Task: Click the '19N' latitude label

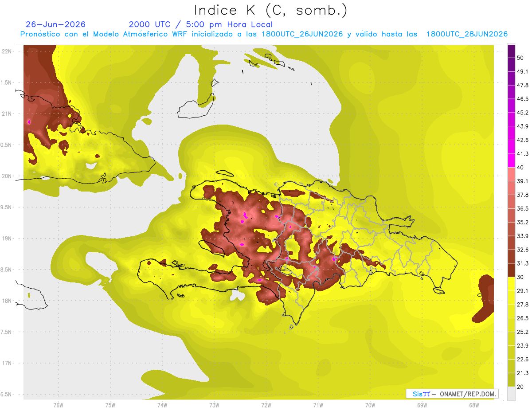Action: click(x=7, y=238)
